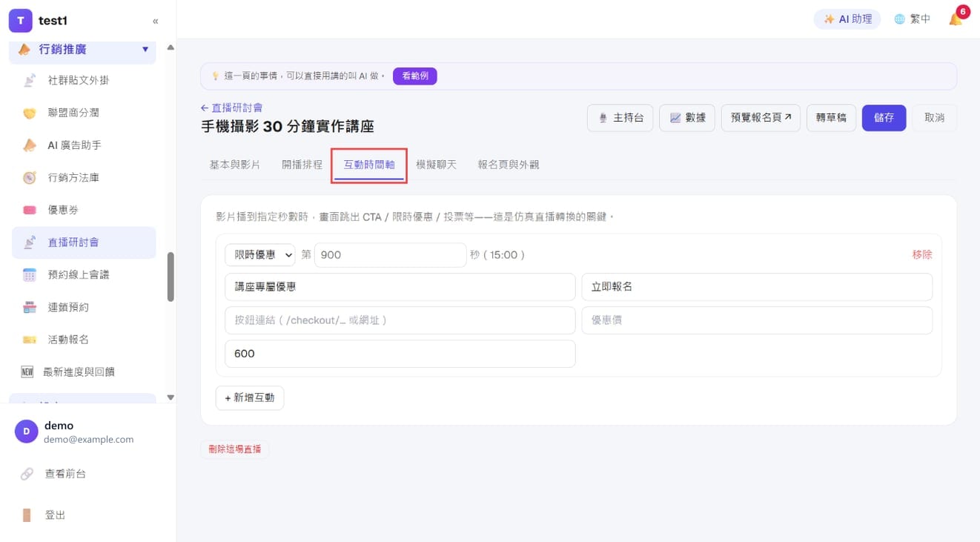The height and width of the screenshot is (542, 980).
Task: Select the 互動時間軸 tab
Action: click(369, 165)
